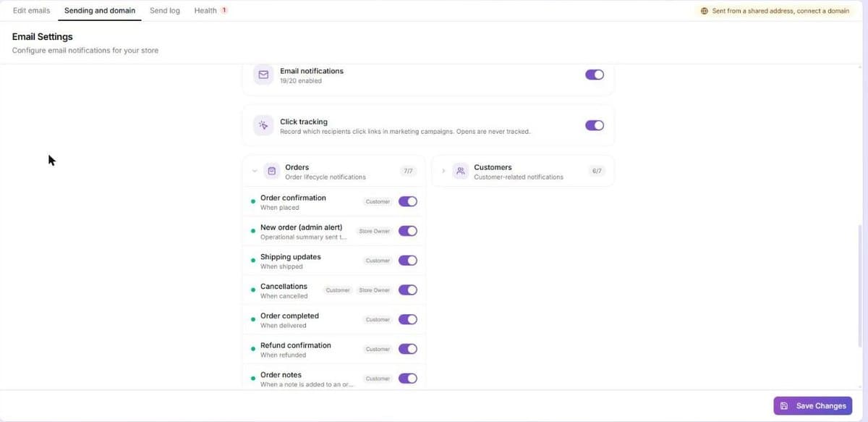Viewport: 868px width, 422px height.
Task: Click the green status dot beside Order notes
Action: pos(252,379)
